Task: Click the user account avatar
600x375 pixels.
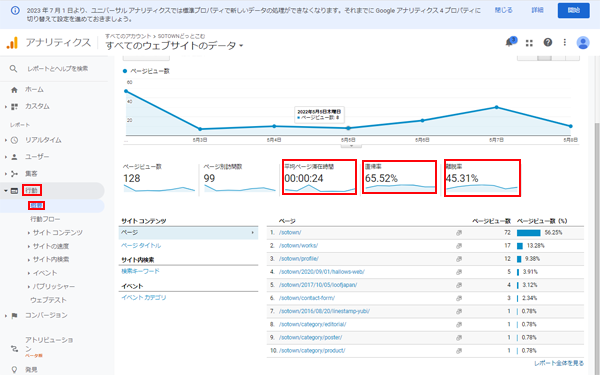Action: [x=583, y=42]
